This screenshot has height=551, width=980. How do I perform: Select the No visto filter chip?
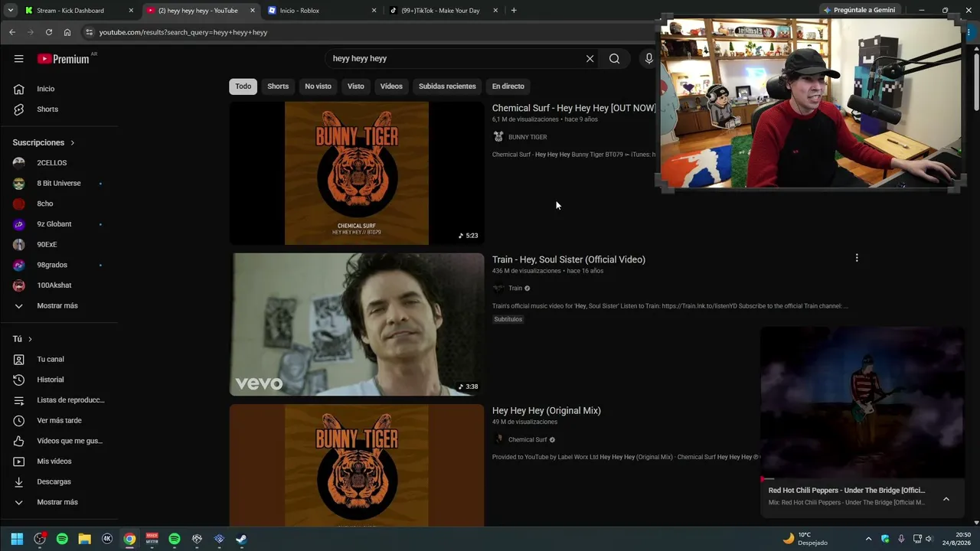pyautogui.click(x=318, y=86)
